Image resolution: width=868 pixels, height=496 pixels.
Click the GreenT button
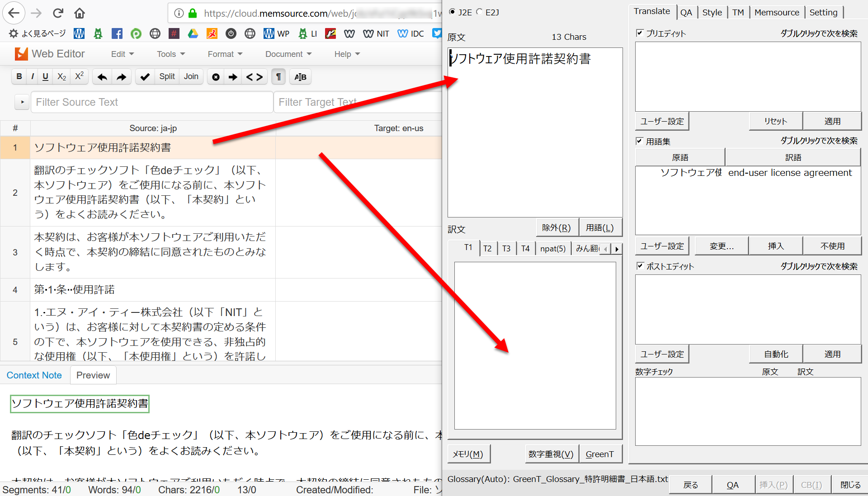tap(599, 454)
